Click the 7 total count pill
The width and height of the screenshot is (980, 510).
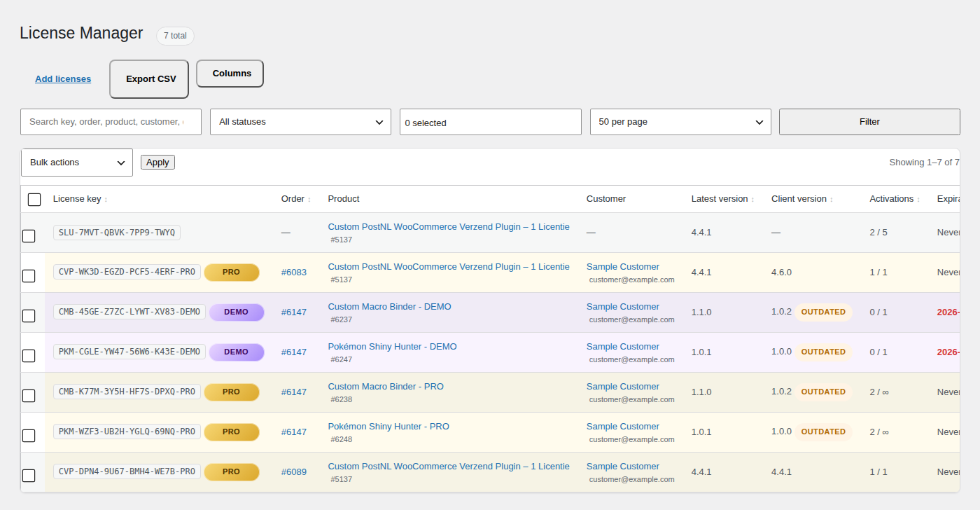point(175,36)
